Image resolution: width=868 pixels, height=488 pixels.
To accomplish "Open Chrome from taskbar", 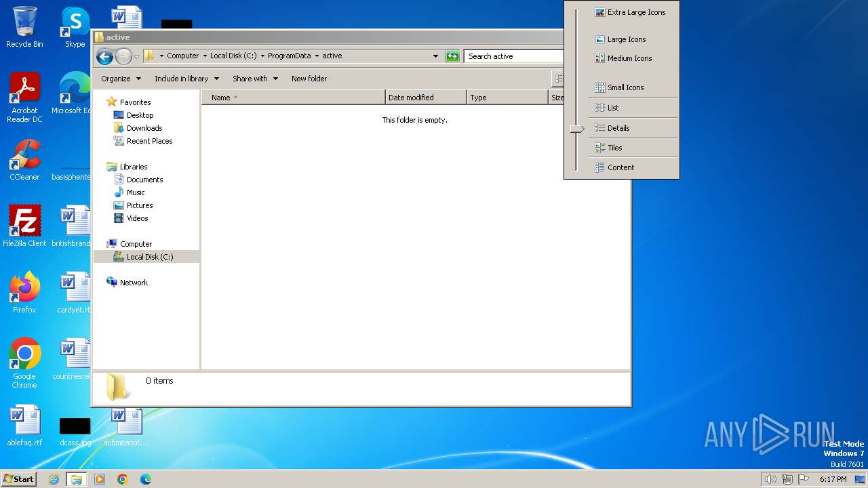I will pos(123,479).
